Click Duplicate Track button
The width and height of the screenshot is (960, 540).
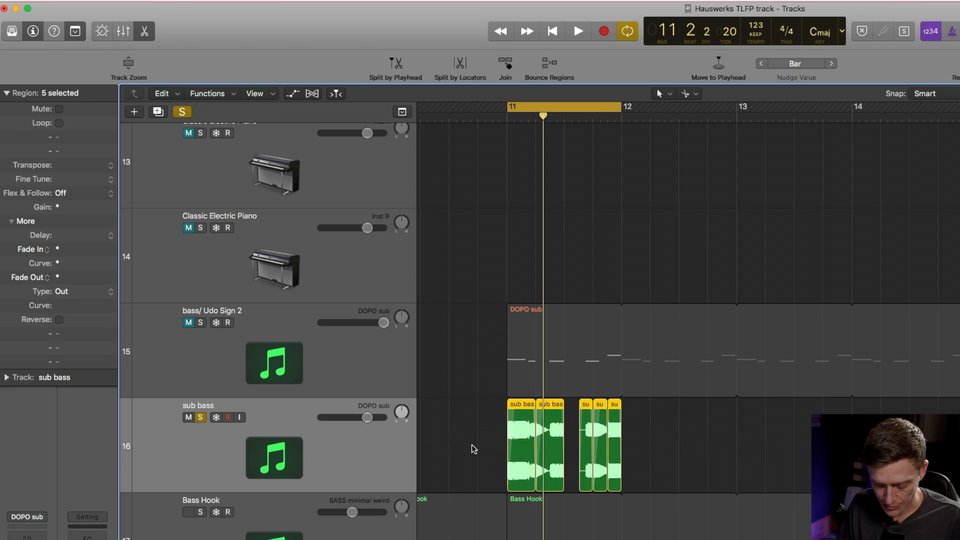(x=158, y=111)
